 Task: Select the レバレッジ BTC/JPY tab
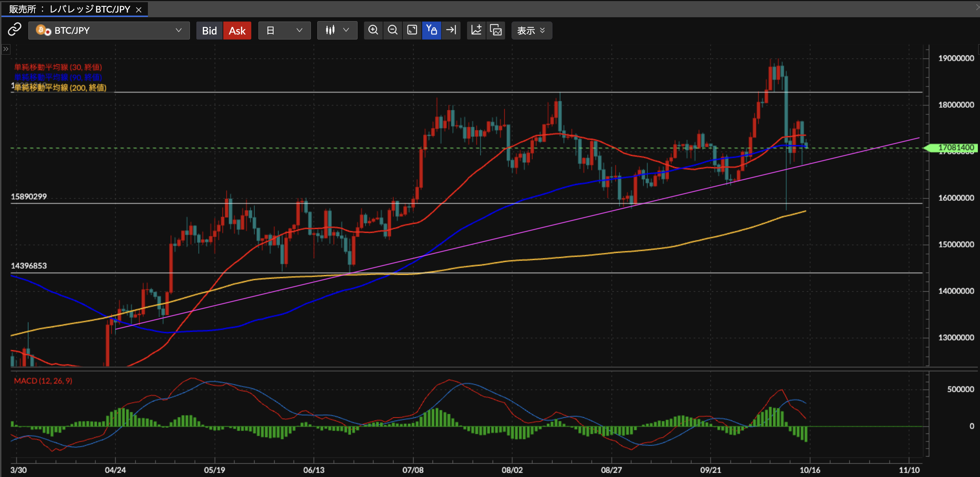click(x=70, y=9)
